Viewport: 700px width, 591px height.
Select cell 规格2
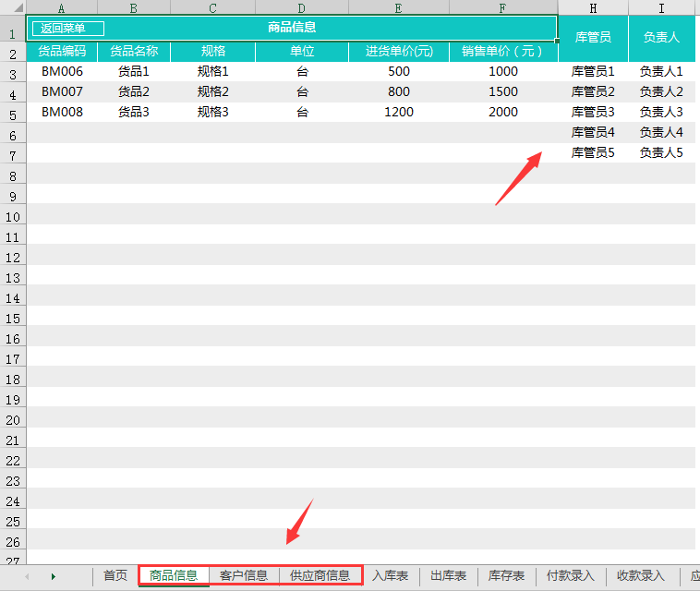(213, 92)
